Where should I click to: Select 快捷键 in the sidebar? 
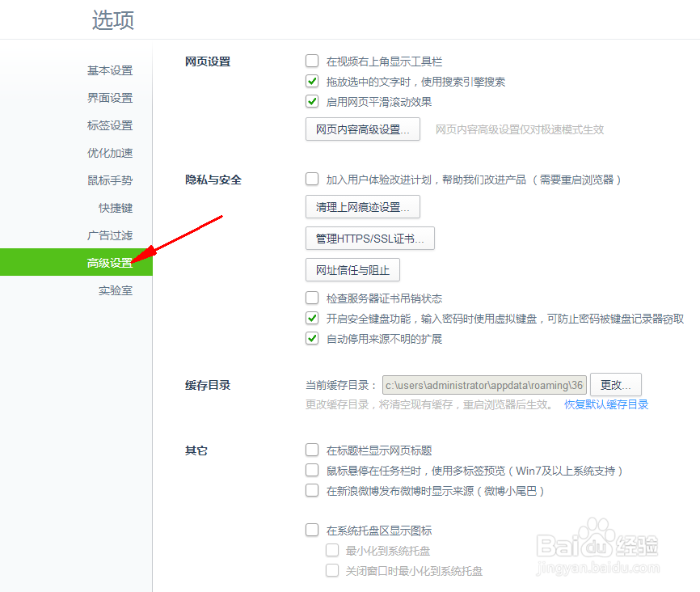[116, 208]
